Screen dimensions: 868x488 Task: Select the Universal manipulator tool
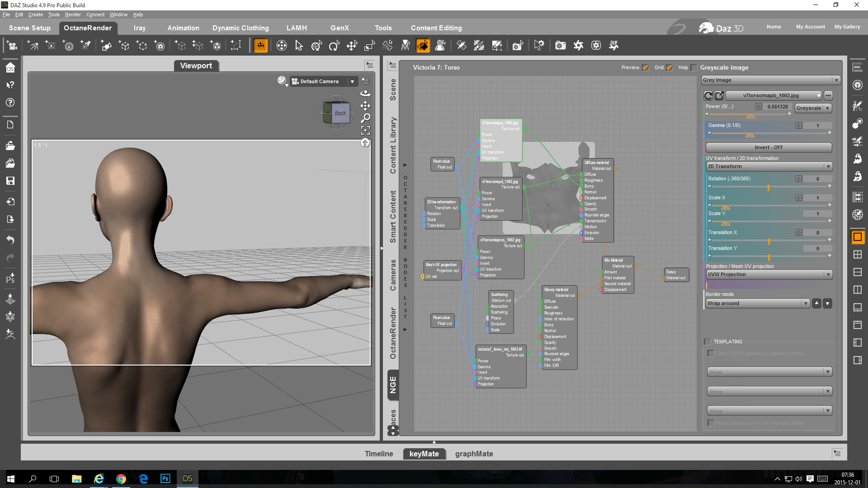316,46
